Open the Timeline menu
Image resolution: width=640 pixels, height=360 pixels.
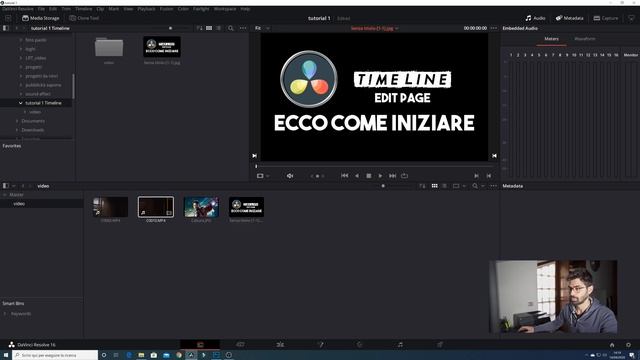click(x=83, y=9)
